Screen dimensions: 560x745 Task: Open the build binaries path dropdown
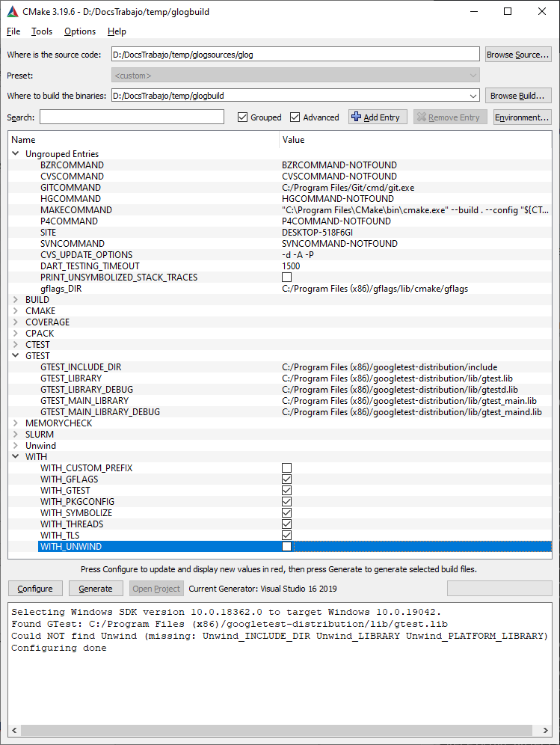tap(473, 96)
